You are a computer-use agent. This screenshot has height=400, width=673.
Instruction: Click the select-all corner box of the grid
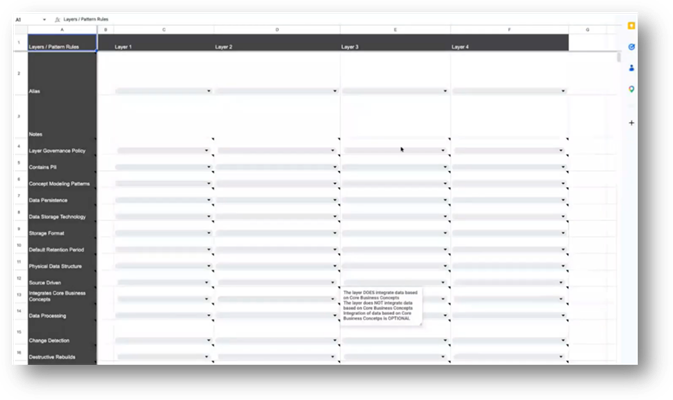coord(21,30)
